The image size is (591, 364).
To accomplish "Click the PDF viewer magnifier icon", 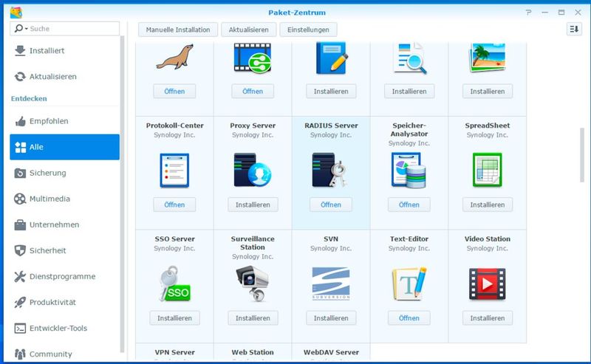I will tap(410, 58).
